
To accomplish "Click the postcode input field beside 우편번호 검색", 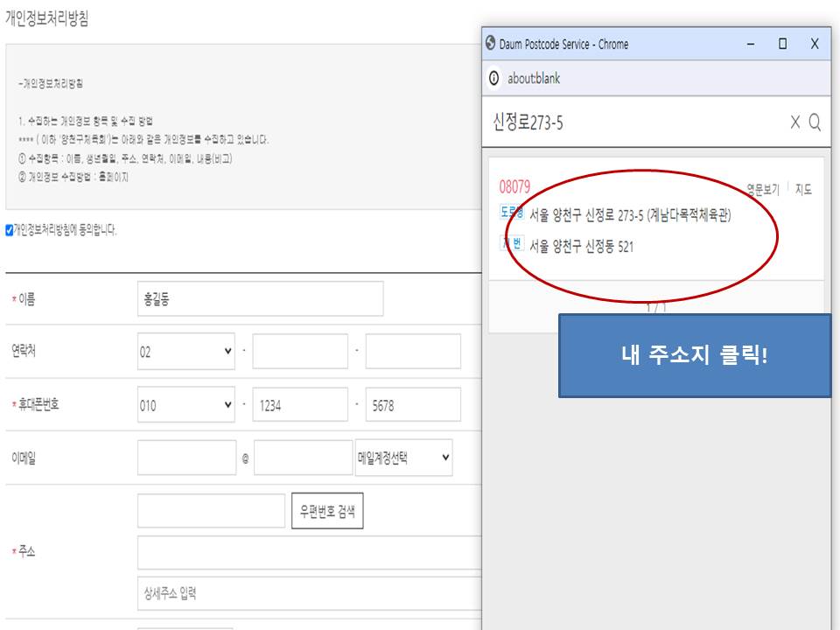I will pyautogui.click(x=211, y=510).
